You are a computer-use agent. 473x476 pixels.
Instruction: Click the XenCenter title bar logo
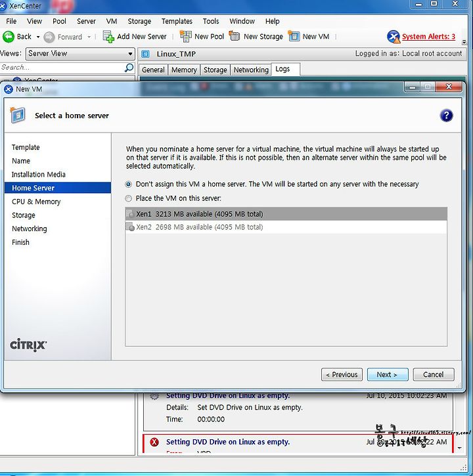(3, 6)
